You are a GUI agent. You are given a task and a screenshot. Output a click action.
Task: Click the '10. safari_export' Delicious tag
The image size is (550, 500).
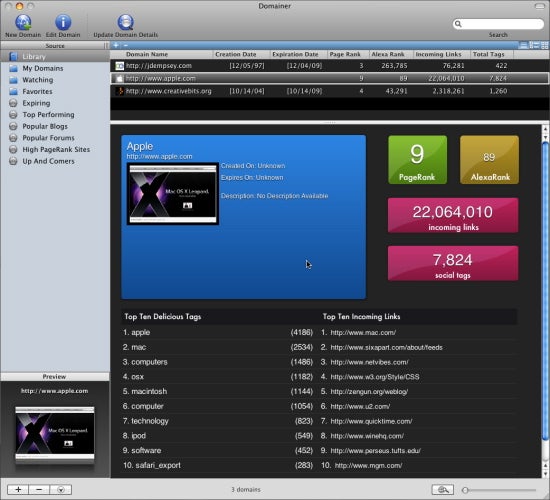[152, 465]
